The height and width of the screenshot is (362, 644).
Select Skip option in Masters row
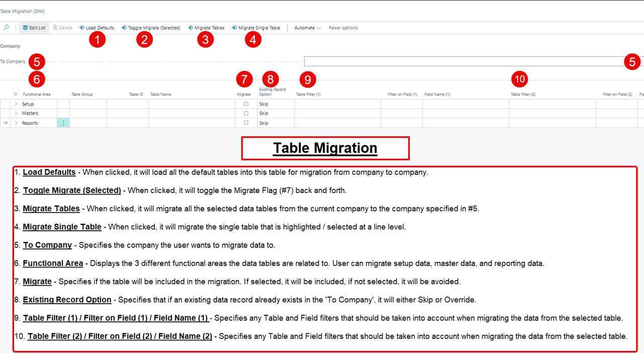276,113
